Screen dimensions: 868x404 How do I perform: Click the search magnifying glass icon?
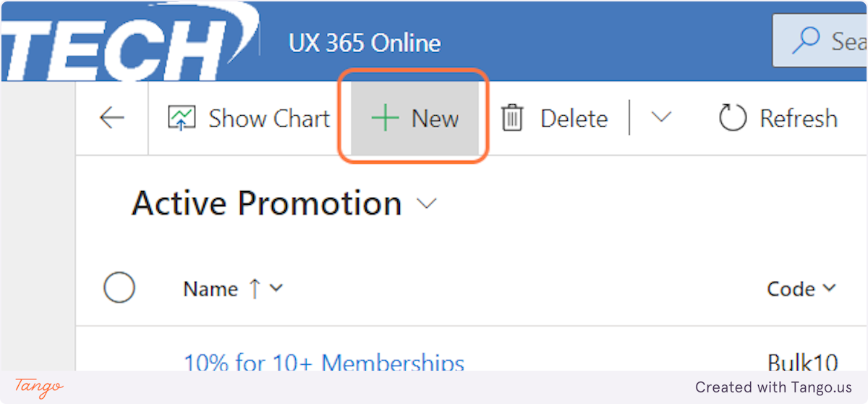[x=805, y=41]
